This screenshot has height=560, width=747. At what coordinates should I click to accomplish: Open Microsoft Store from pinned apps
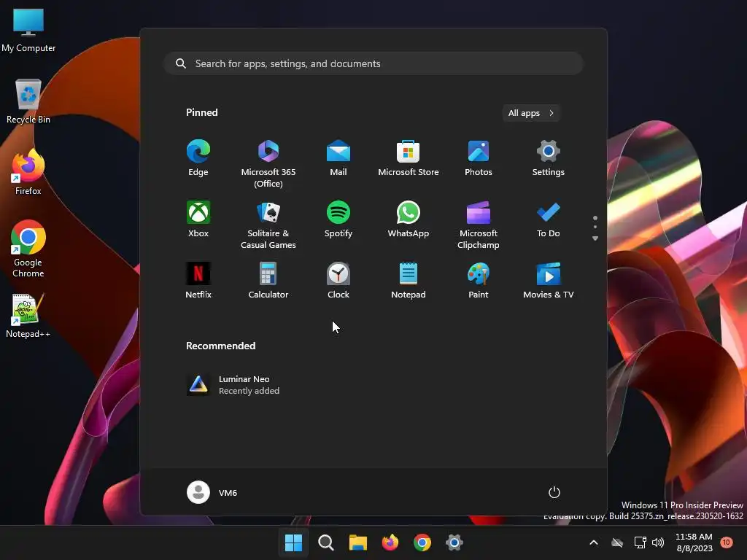tap(409, 158)
